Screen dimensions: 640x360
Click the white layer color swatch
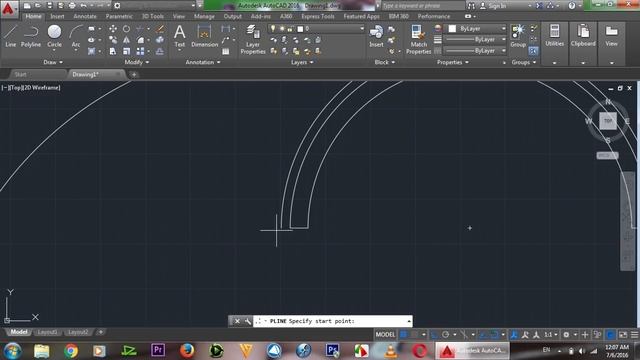point(300,29)
